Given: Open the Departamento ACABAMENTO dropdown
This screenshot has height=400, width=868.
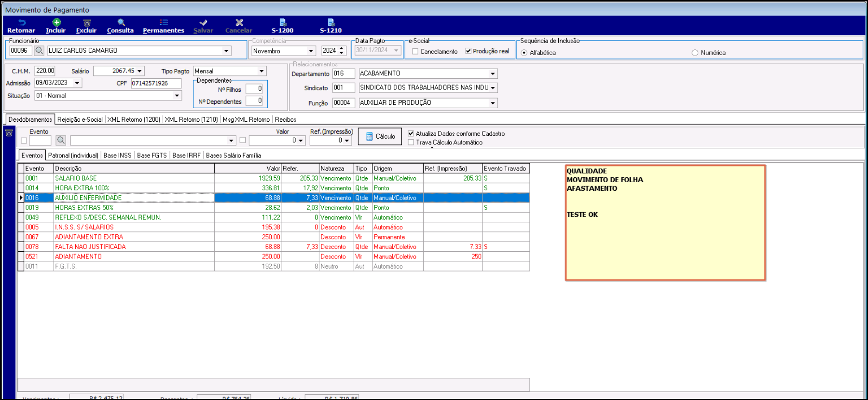Looking at the screenshot, I should pyautogui.click(x=493, y=73).
